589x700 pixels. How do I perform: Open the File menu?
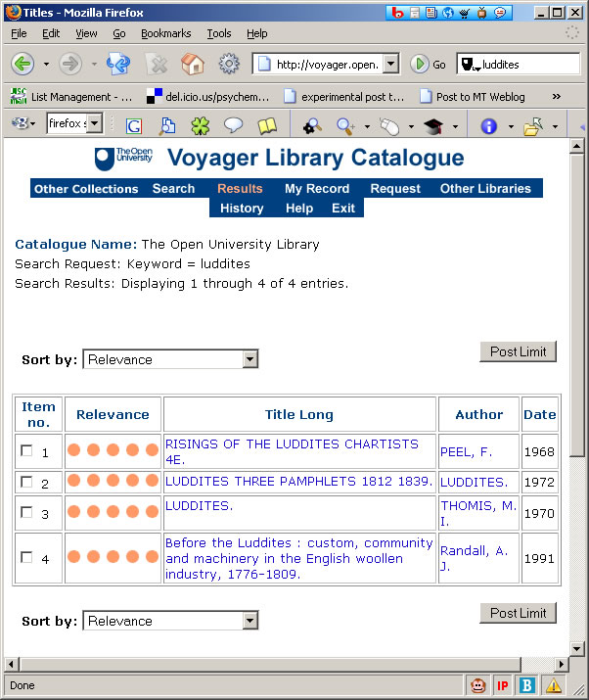(19, 33)
